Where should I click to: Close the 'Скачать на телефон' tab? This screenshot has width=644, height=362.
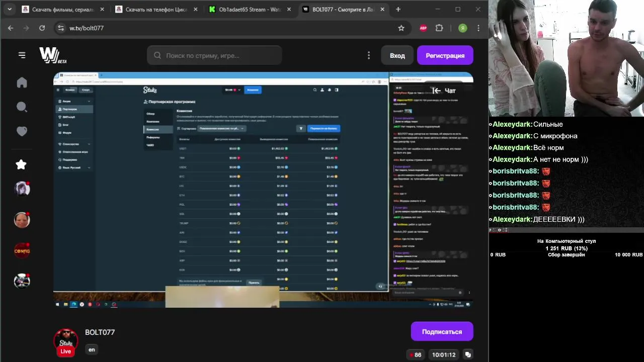pyautogui.click(x=196, y=9)
